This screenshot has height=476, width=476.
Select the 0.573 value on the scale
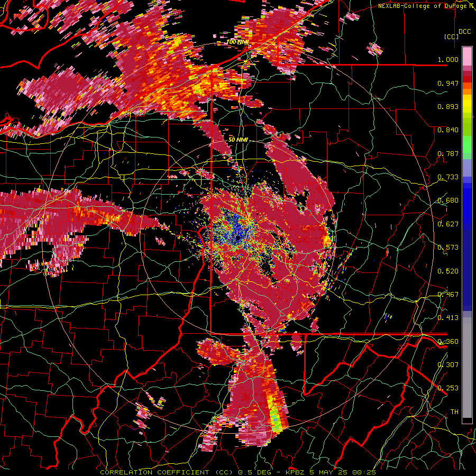(x=448, y=248)
